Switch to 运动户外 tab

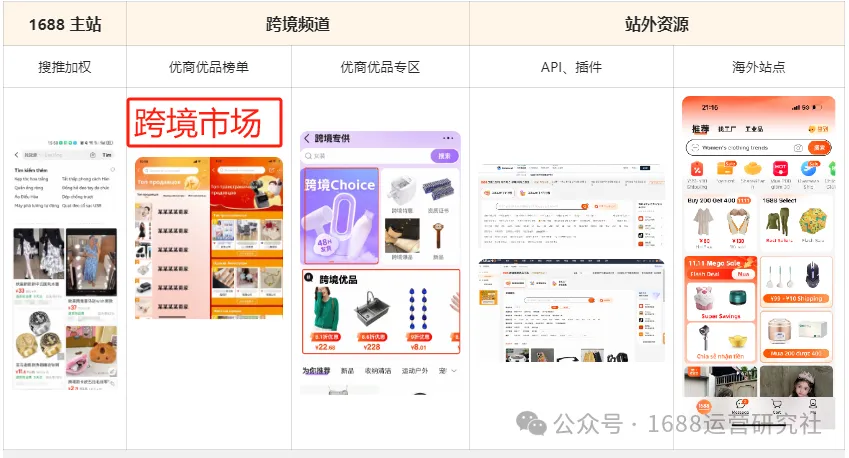[415, 371]
